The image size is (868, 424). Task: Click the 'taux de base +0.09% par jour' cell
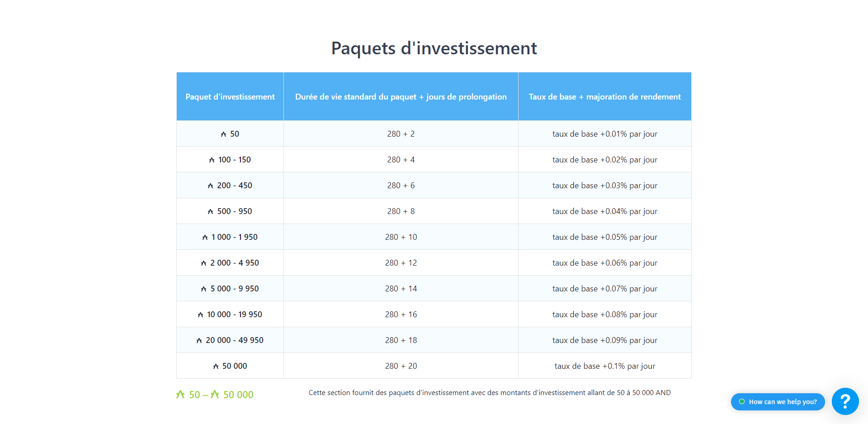pos(604,340)
